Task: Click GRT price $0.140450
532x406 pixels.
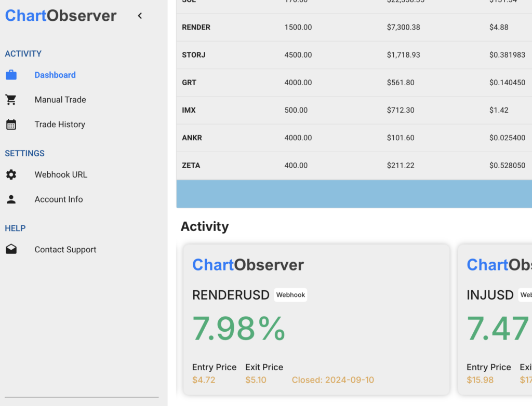Action: click(507, 83)
